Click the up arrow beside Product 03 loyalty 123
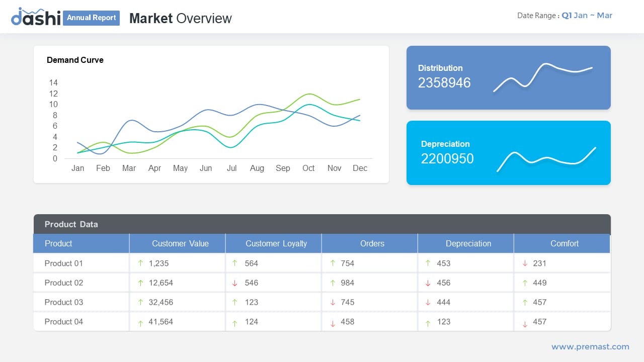 pos(234,302)
